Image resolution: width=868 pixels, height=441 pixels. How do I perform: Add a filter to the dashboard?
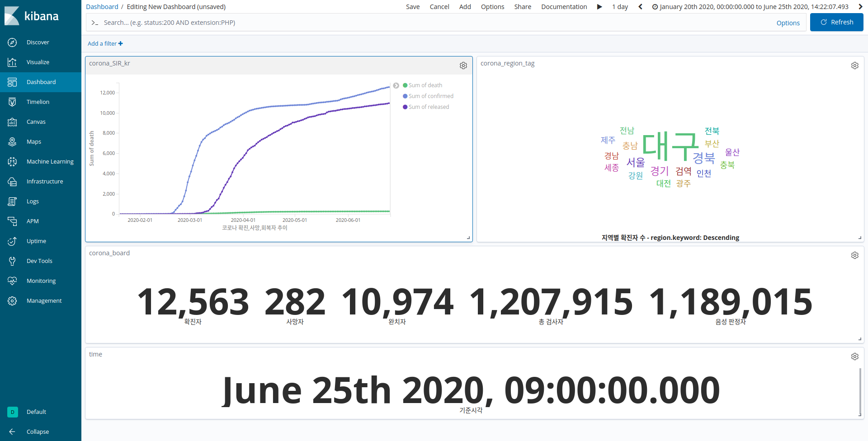coord(105,43)
